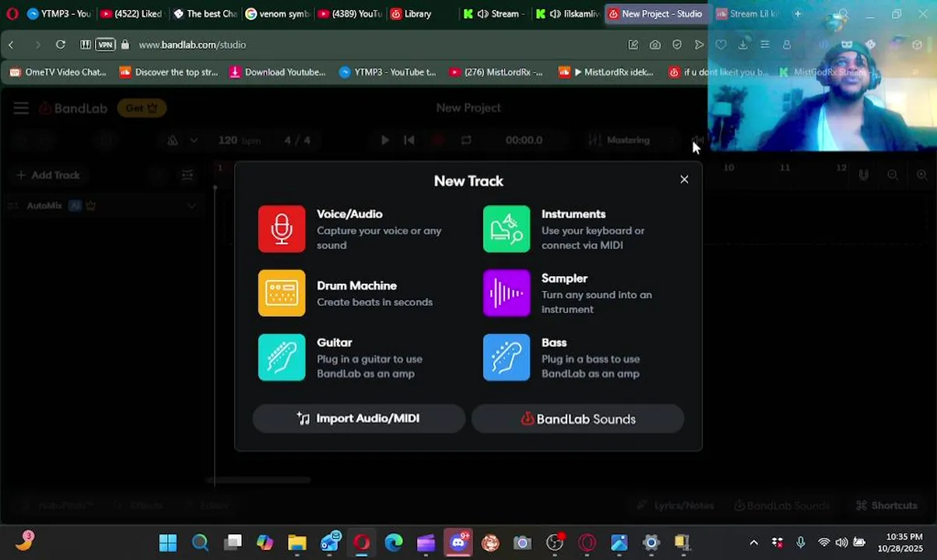Pick the teal Guitar track icon
Viewport: 937px width, 560px height.
tap(282, 358)
